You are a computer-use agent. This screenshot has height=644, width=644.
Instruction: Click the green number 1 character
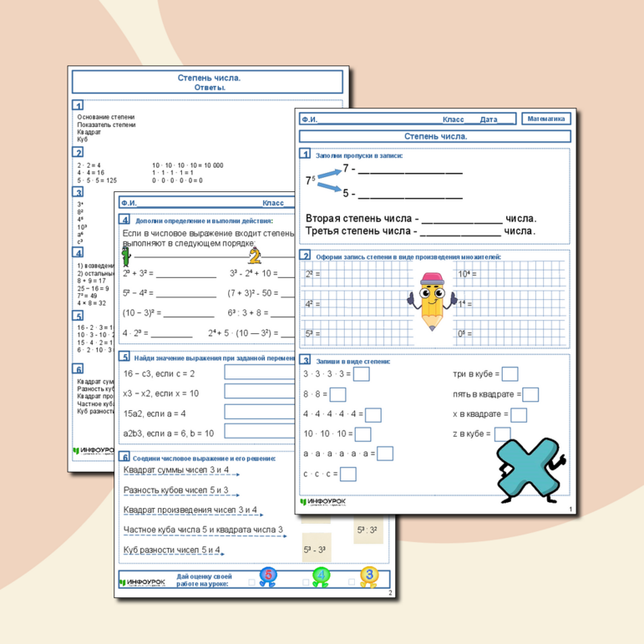tap(126, 256)
